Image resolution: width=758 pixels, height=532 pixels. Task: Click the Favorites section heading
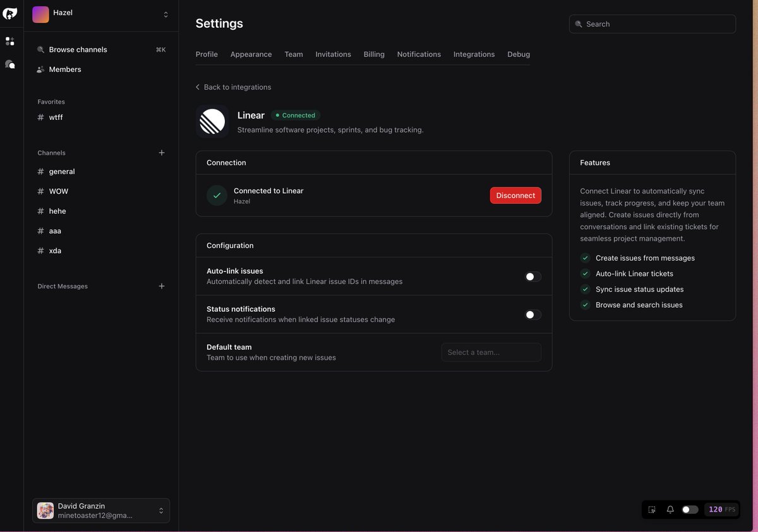click(51, 102)
